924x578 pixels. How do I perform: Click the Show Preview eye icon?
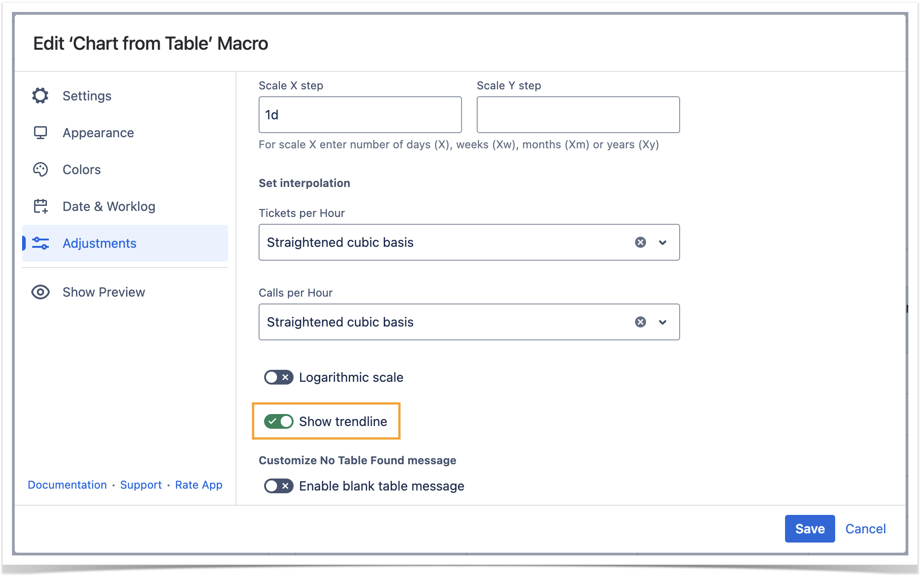(40, 292)
